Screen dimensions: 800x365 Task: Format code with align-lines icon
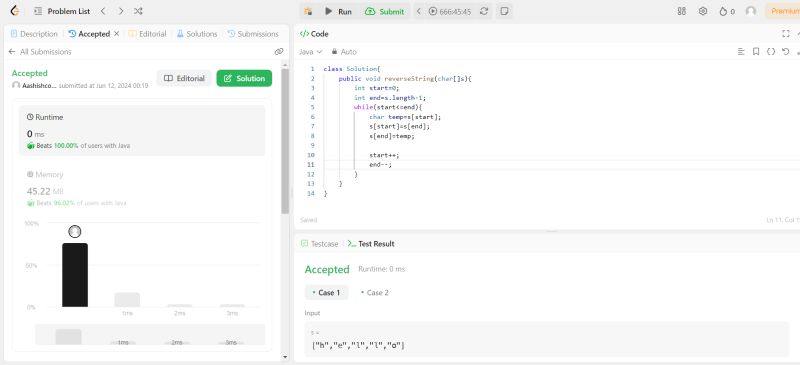[741, 52]
